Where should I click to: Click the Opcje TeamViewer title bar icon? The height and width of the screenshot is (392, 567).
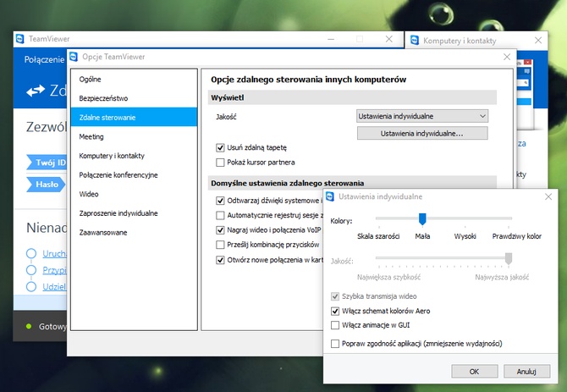click(73, 57)
